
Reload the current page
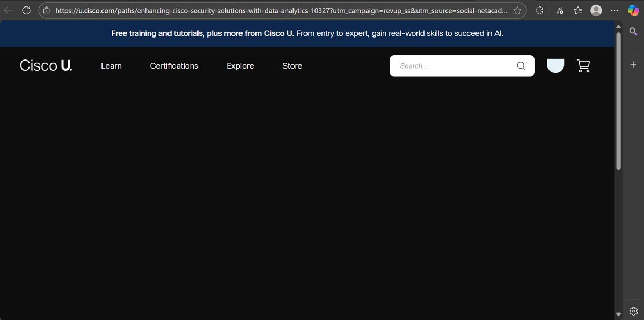click(x=26, y=10)
